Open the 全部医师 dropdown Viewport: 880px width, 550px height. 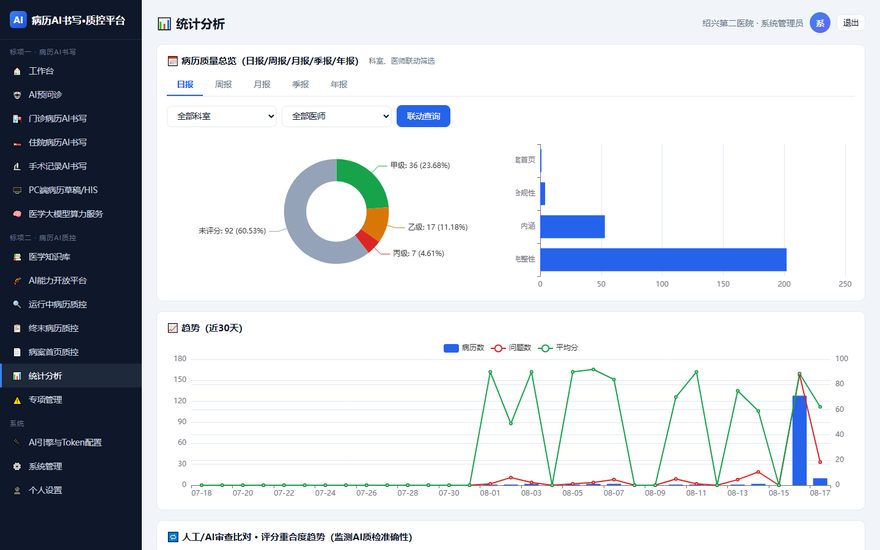point(336,116)
